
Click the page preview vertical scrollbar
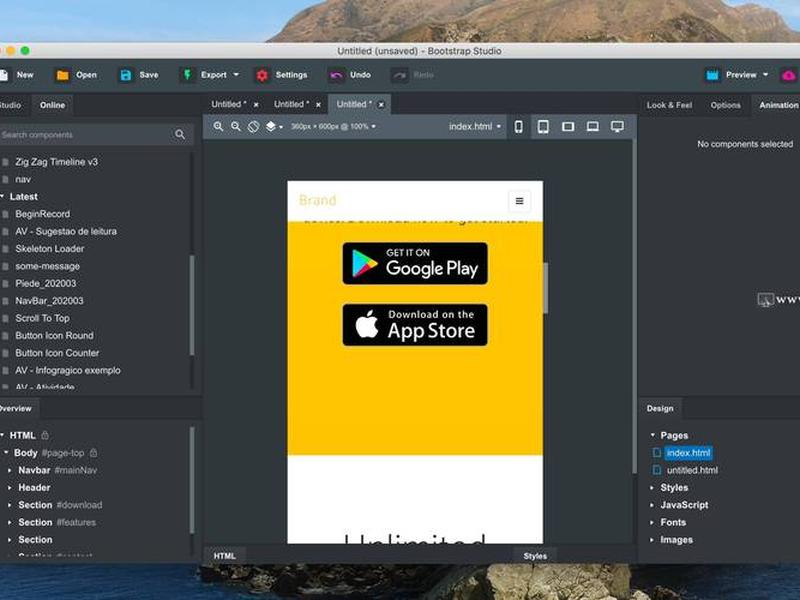coord(545,288)
